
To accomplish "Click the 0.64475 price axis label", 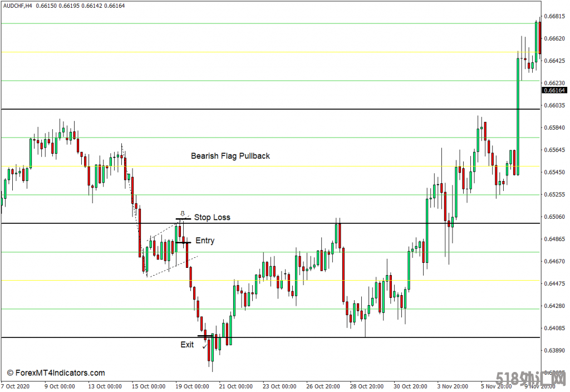I will click(555, 283).
